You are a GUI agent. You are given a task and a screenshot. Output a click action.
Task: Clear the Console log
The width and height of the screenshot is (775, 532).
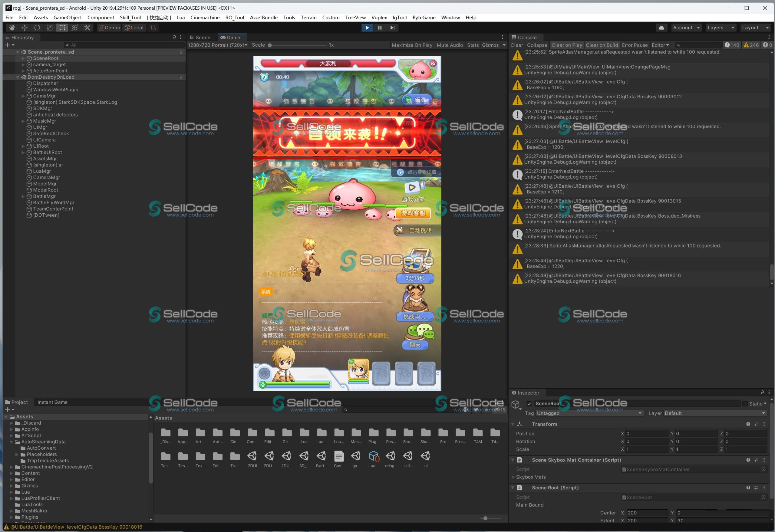(x=516, y=45)
